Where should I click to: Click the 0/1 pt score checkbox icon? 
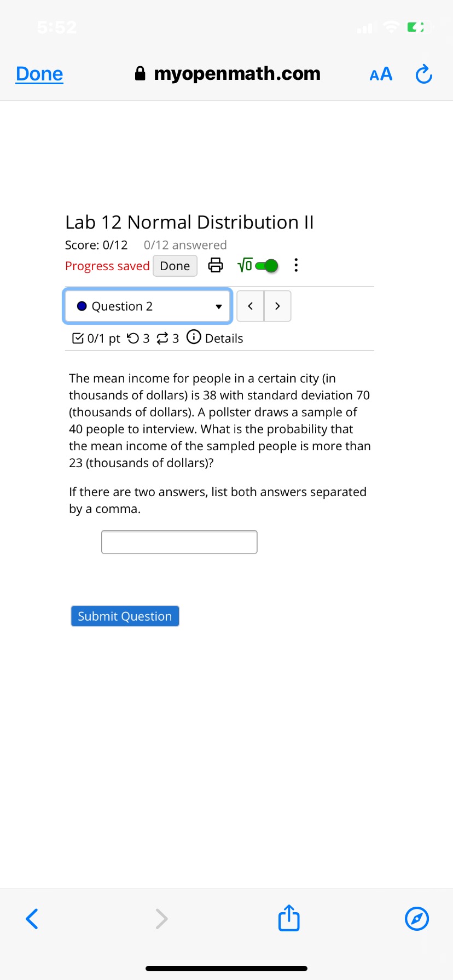tap(78, 337)
